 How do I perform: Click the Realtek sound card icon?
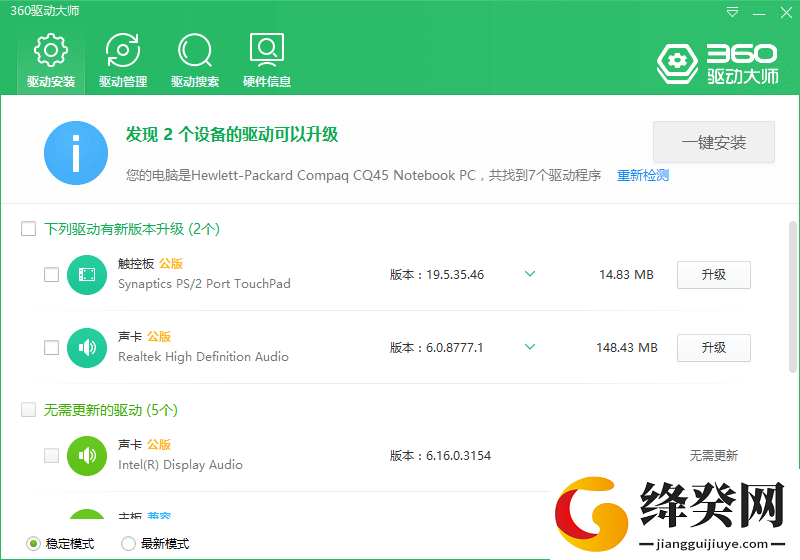coord(87,348)
